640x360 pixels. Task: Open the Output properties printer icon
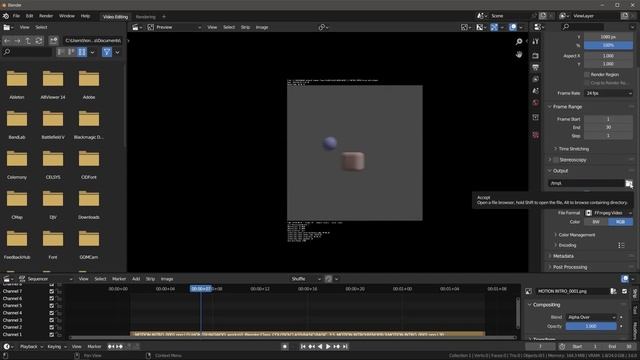click(536, 67)
